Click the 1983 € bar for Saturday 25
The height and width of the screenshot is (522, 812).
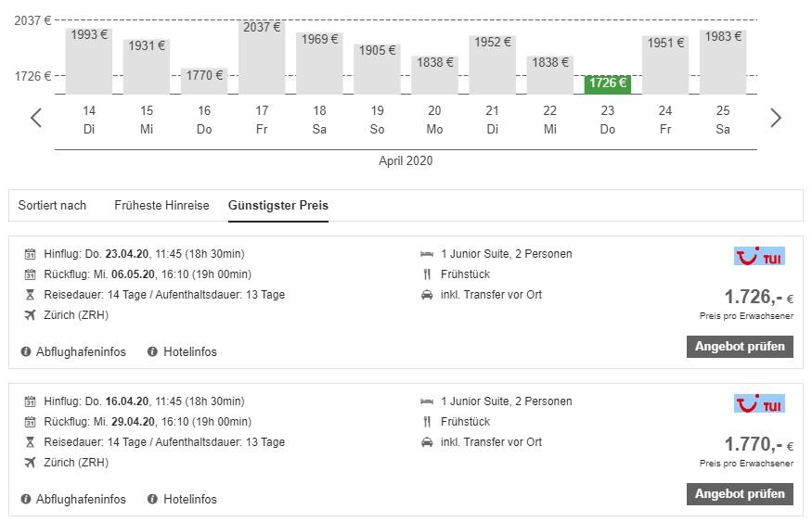click(723, 61)
